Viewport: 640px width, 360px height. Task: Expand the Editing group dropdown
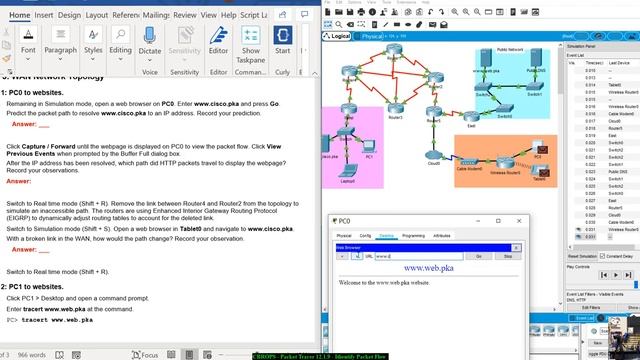coord(120,60)
